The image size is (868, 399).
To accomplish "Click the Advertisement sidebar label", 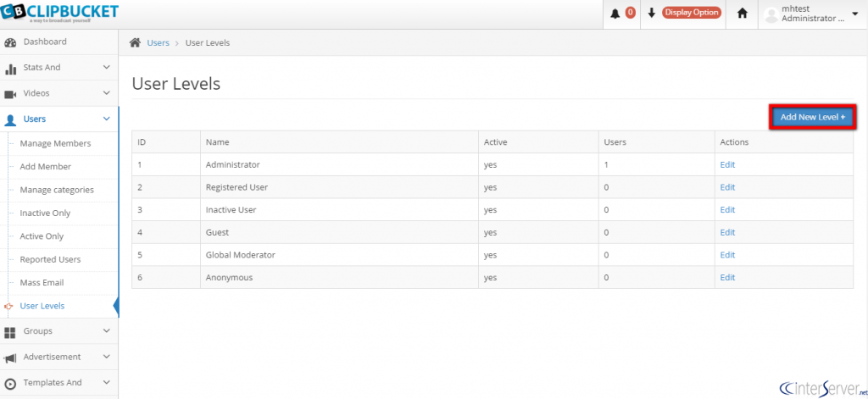I will pos(52,357).
